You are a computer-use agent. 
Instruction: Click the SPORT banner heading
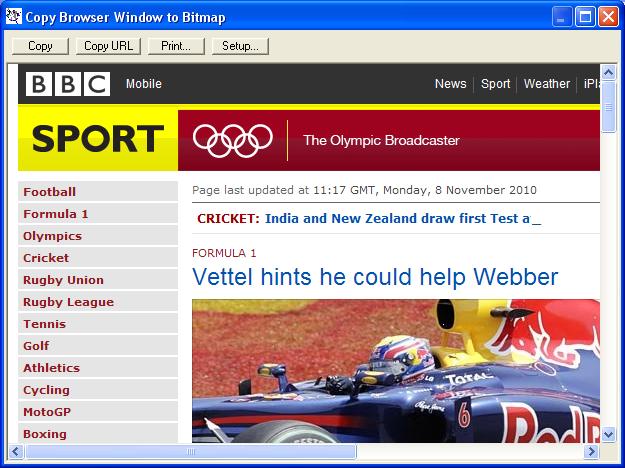click(x=98, y=139)
